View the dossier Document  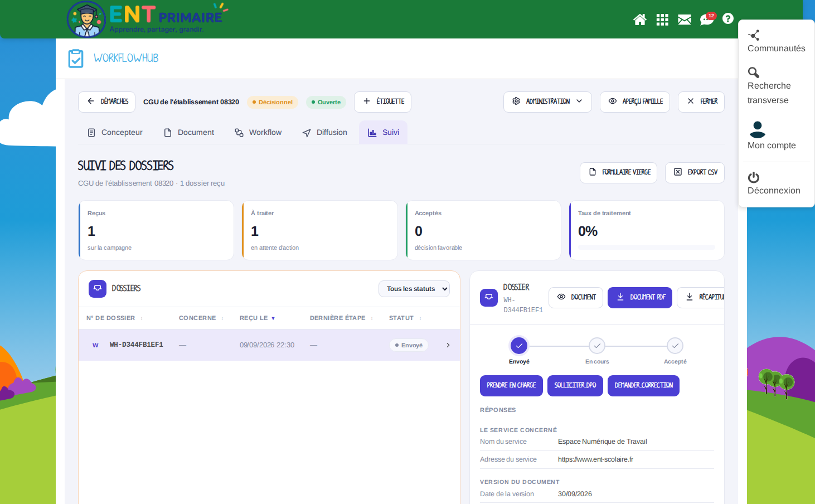576,297
